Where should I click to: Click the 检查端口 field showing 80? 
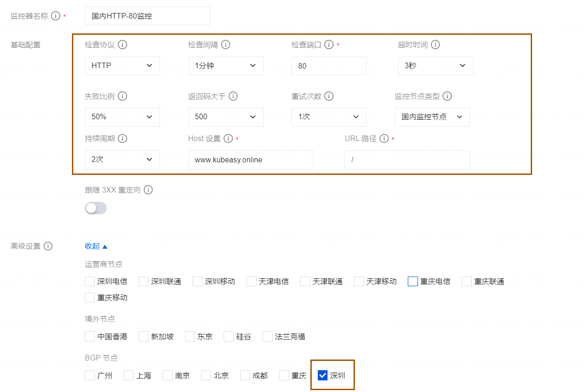coord(329,66)
